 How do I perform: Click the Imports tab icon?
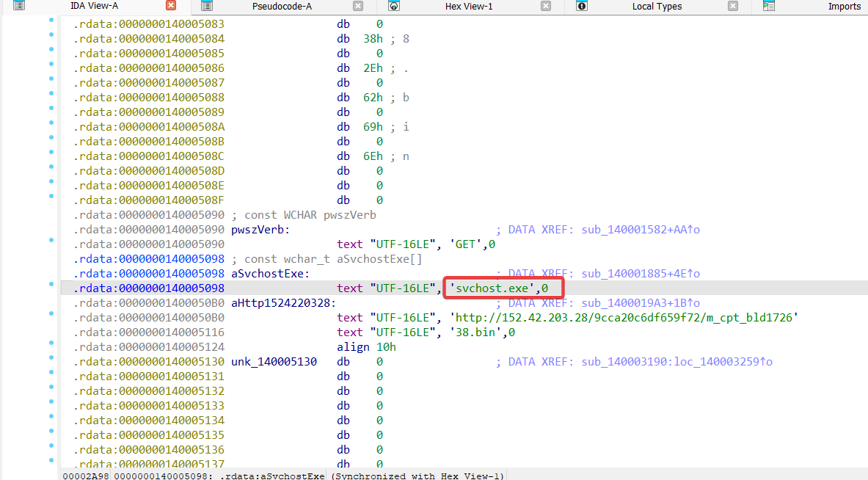[769, 6]
